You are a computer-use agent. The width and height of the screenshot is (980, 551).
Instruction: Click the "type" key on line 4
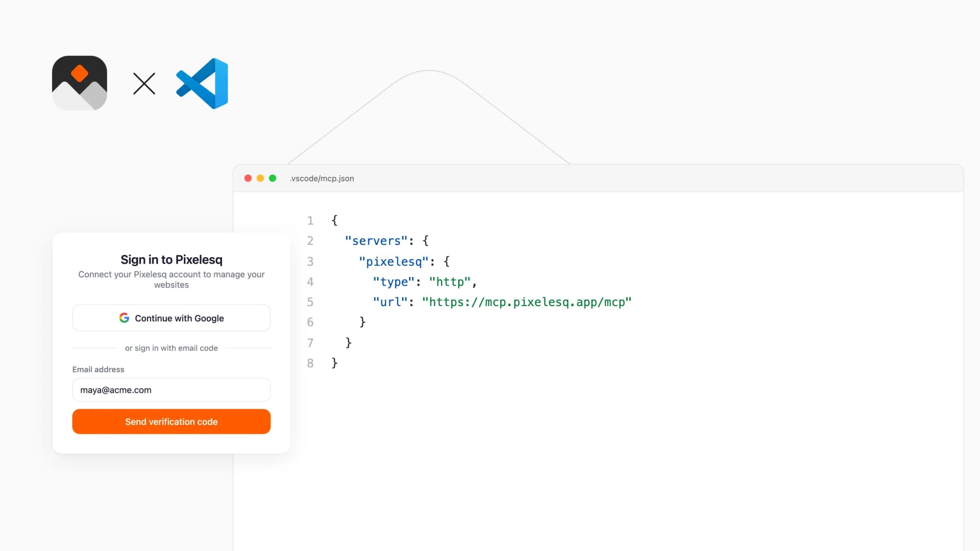(x=394, y=282)
